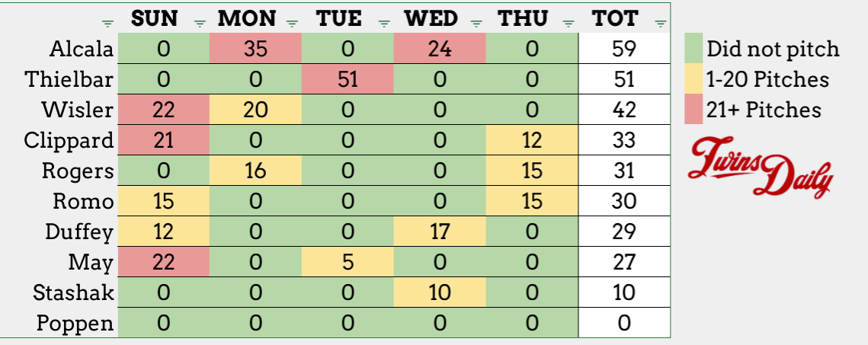Open the filter icon for the THU column
The height and width of the screenshot is (345, 868).
pos(568,23)
